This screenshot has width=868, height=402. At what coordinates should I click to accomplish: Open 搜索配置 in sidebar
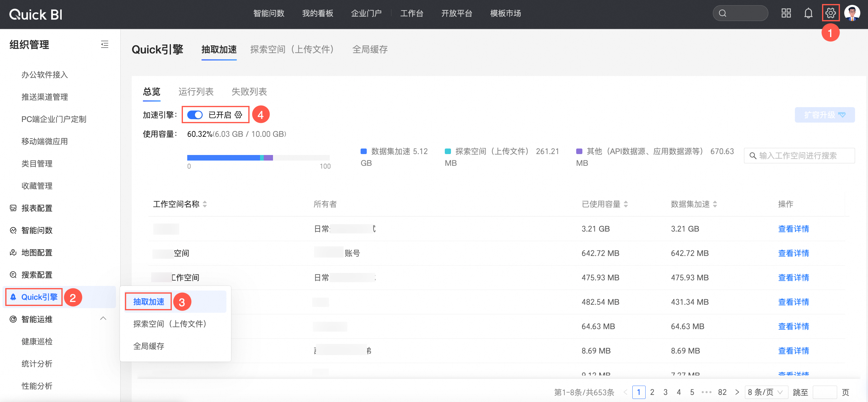point(37,275)
